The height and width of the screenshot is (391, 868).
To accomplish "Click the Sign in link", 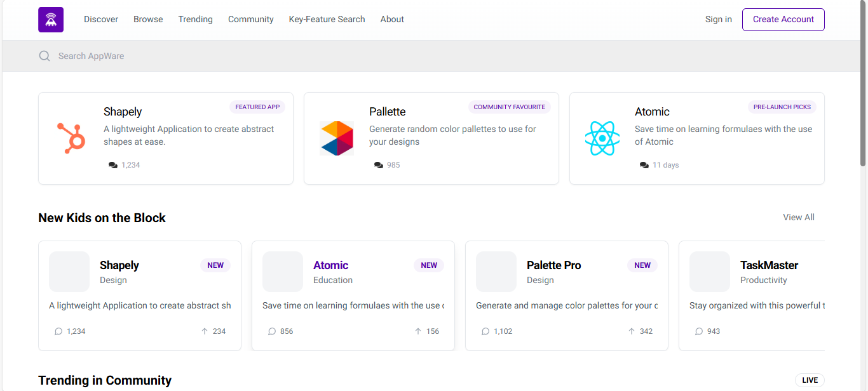I will point(718,19).
